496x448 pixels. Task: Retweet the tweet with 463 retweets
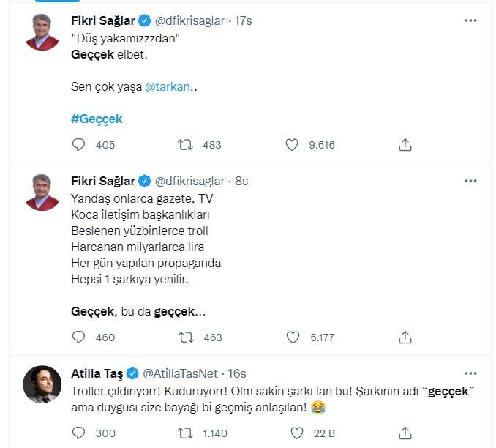187,337
